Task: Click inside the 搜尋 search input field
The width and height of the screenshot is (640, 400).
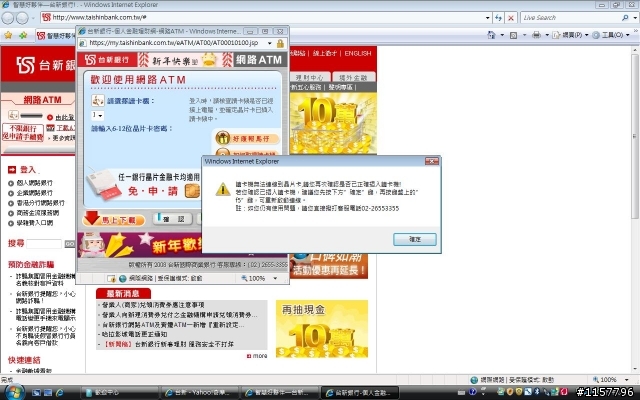Action: pos(44,244)
